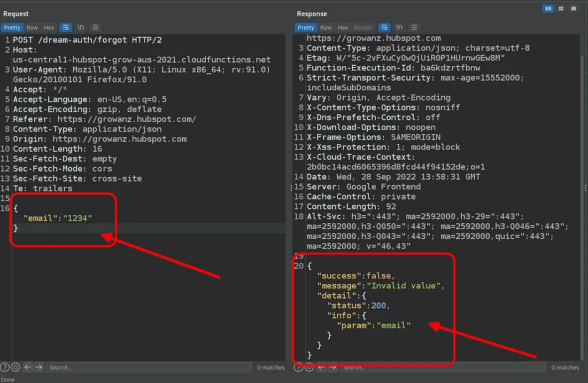588x383 pixels.
Task: Open the Hex tab in the Response panel
Action: point(343,27)
